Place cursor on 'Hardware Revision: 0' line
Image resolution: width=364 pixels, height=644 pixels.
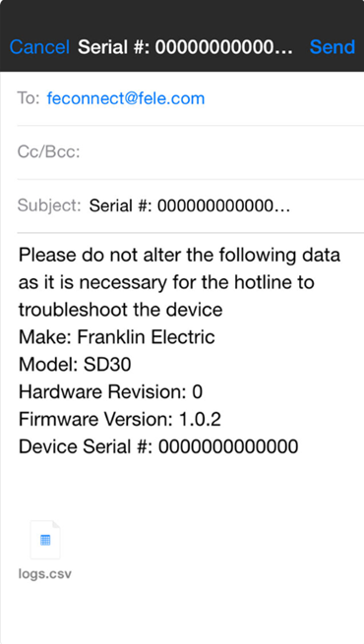pos(110,392)
